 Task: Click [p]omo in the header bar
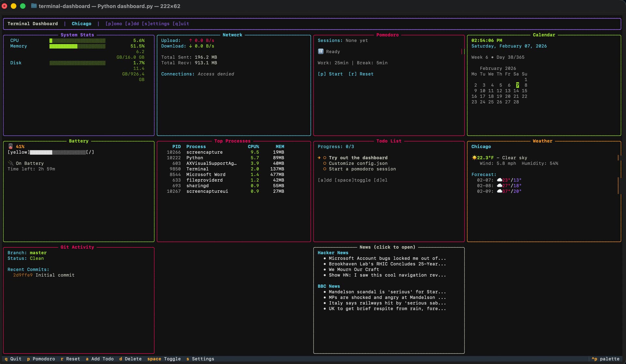coord(114,24)
